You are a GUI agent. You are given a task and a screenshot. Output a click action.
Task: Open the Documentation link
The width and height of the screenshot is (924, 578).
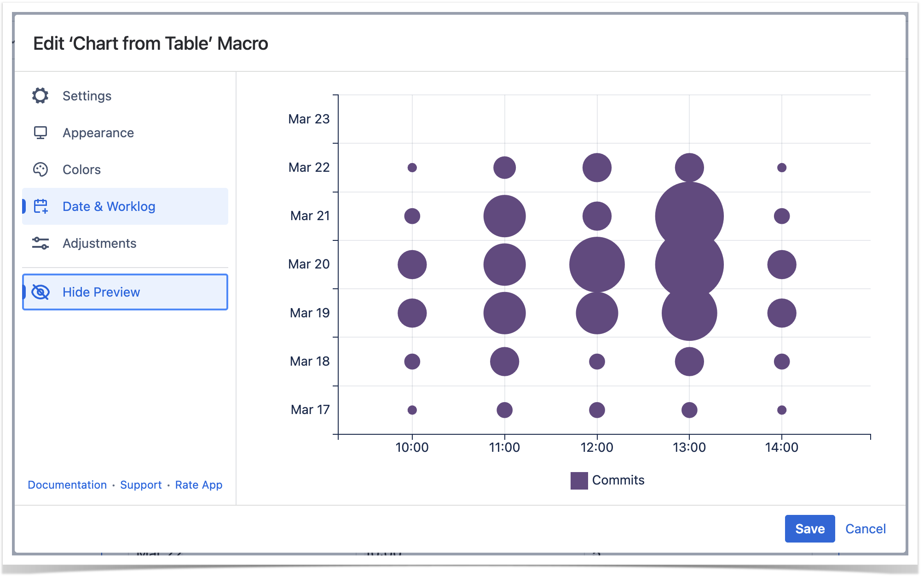(x=67, y=485)
